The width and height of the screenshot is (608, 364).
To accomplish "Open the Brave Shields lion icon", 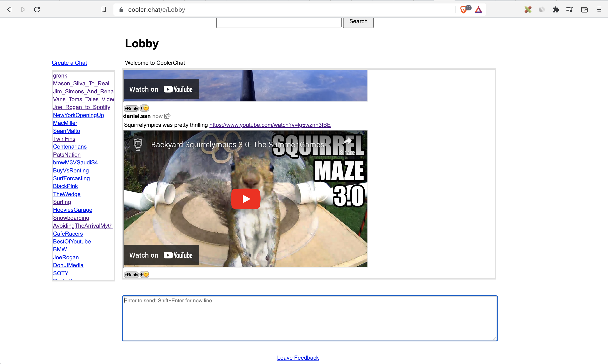I will tap(463, 10).
